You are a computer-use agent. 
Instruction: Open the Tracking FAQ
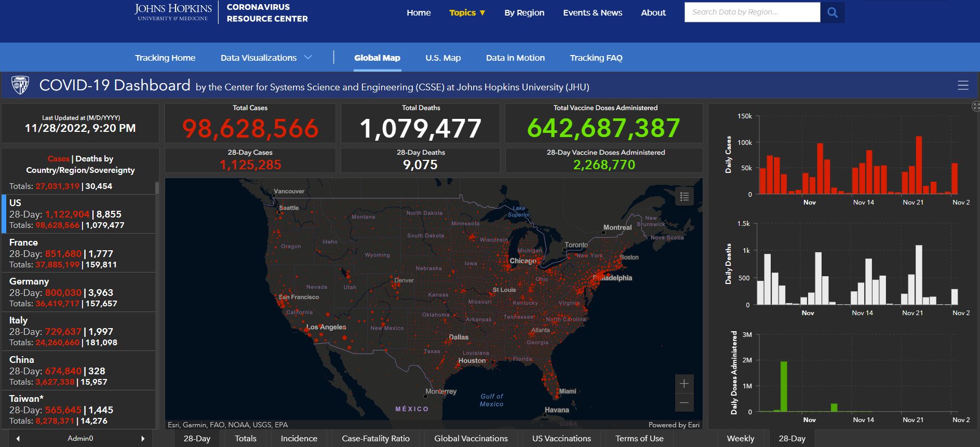pyautogui.click(x=596, y=58)
